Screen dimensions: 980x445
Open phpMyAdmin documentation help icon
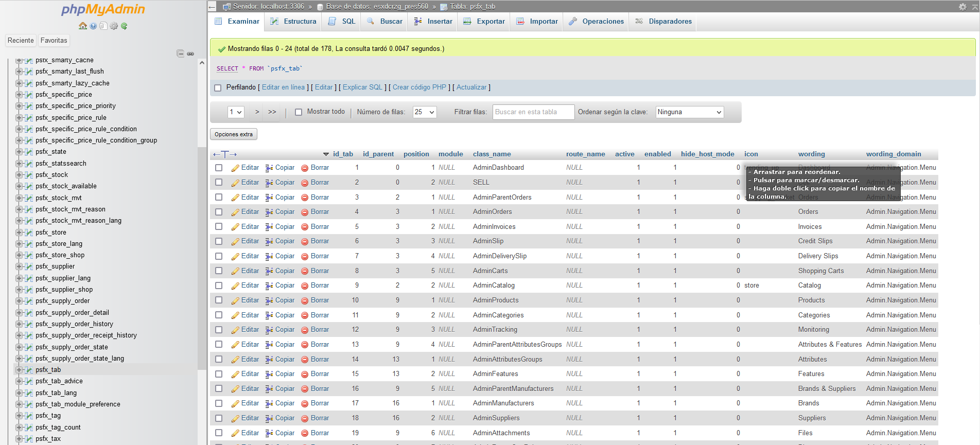tap(93, 26)
